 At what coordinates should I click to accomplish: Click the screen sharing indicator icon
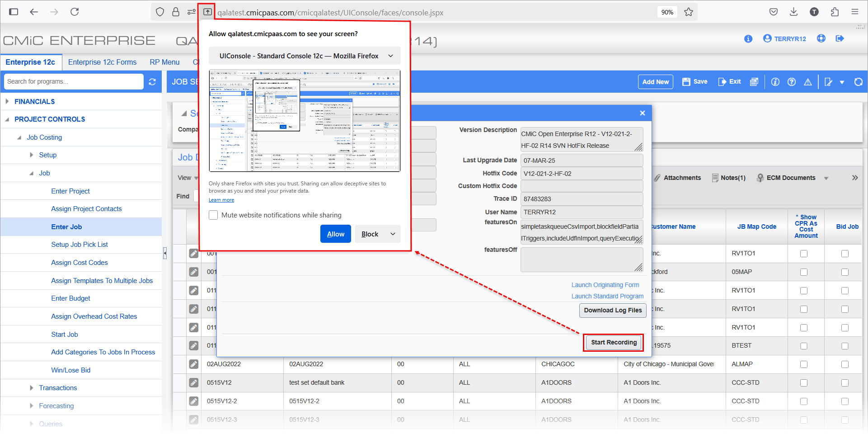[207, 12]
